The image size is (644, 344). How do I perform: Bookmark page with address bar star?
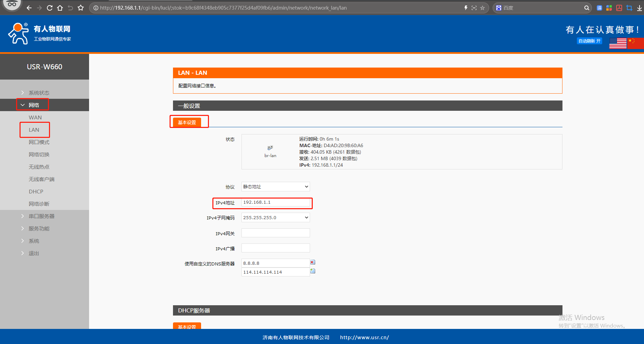(482, 8)
